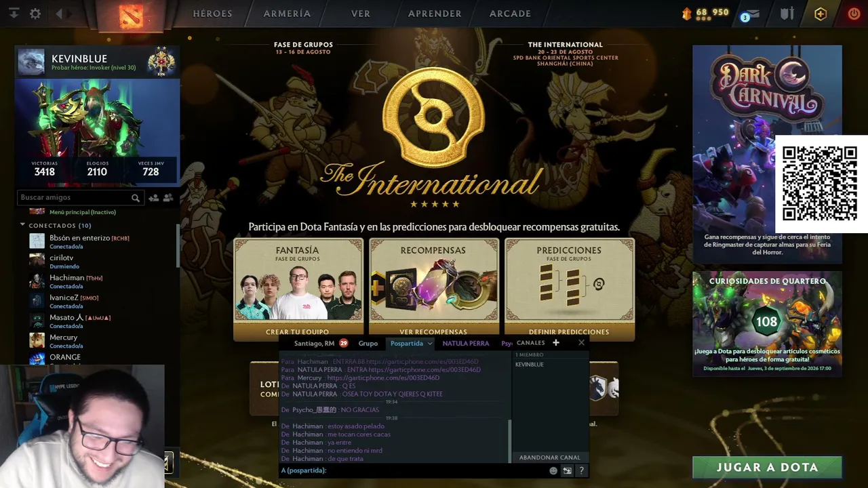
Task: Click the VECES JMV 728 stat
Action: coord(151,169)
